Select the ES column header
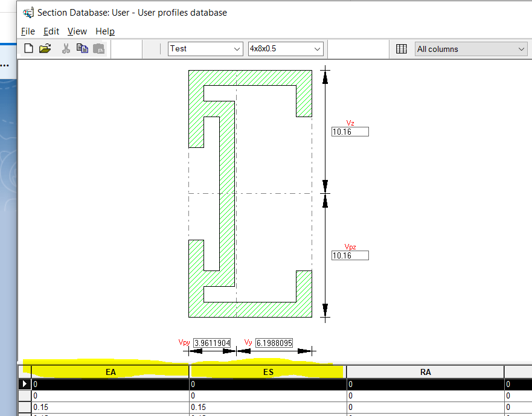 pyautogui.click(x=268, y=371)
